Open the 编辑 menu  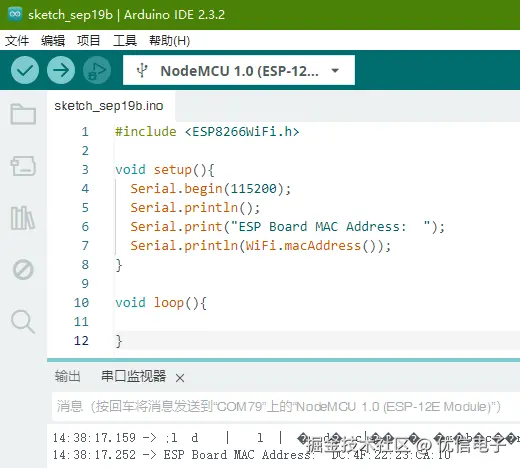(x=53, y=41)
